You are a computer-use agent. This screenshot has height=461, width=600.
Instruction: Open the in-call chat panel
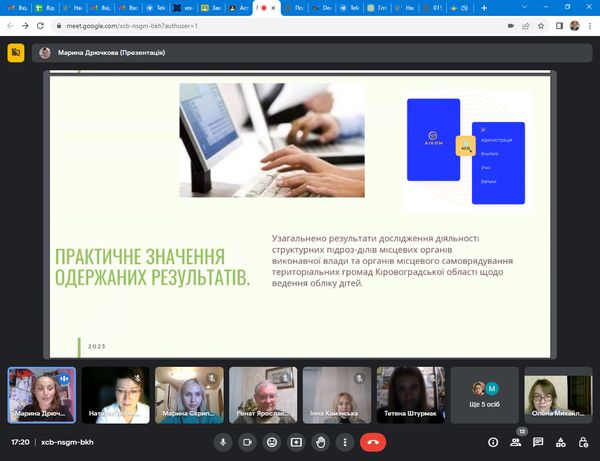tap(538, 441)
